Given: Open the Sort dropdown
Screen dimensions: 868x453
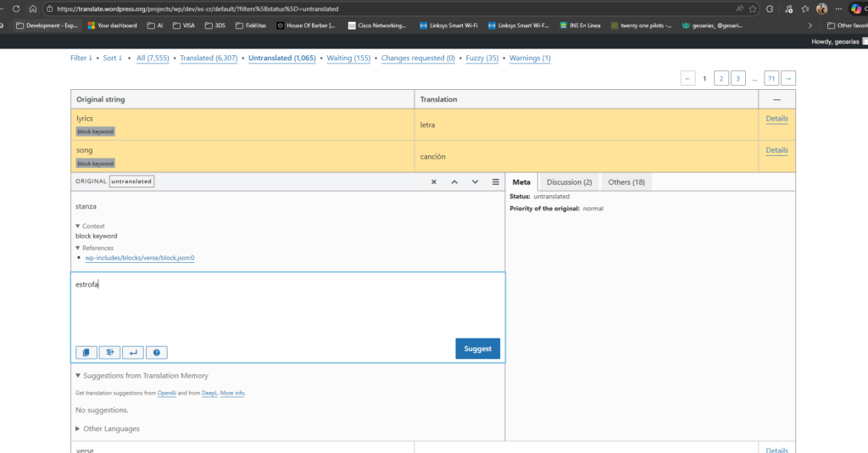Looking at the screenshot, I should (112, 59).
